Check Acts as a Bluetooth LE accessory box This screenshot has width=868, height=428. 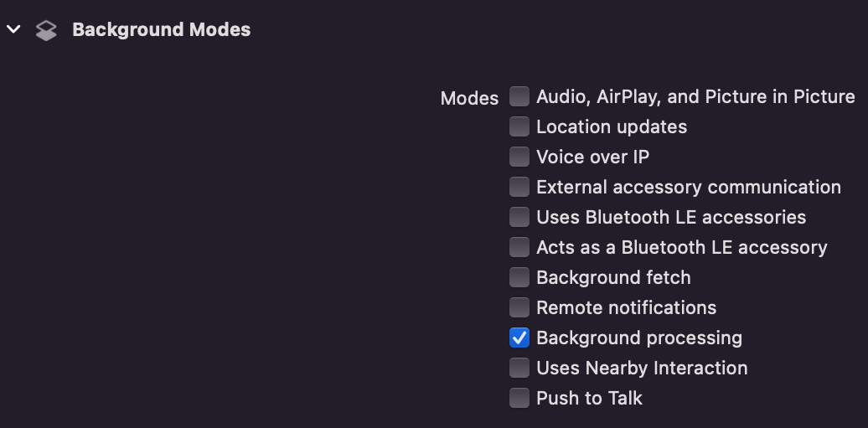pyautogui.click(x=520, y=247)
